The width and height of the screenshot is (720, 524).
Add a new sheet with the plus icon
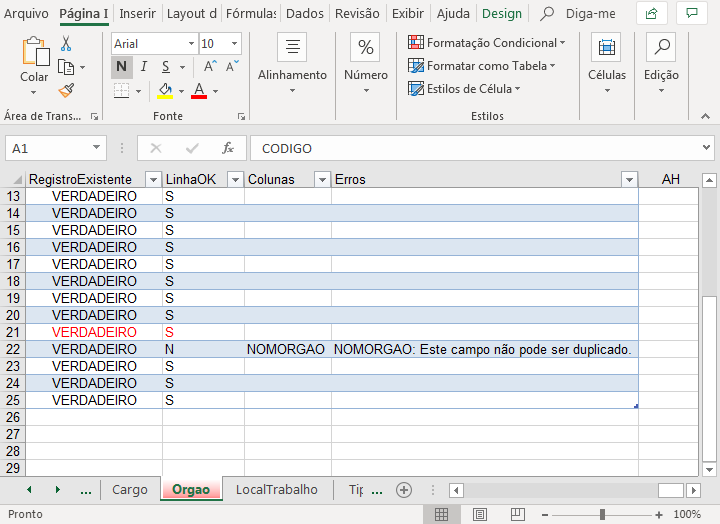(404, 490)
